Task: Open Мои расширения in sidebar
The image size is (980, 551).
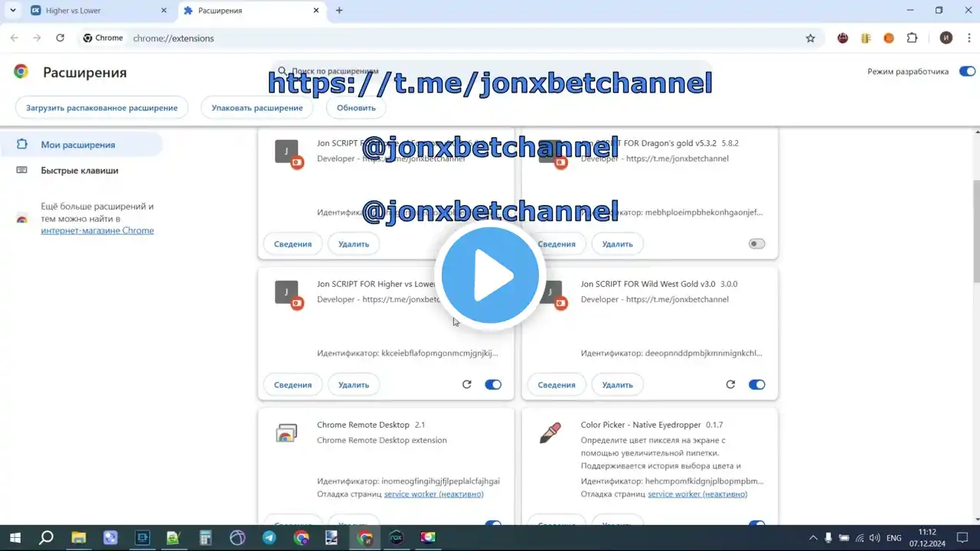Action: [81, 145]
